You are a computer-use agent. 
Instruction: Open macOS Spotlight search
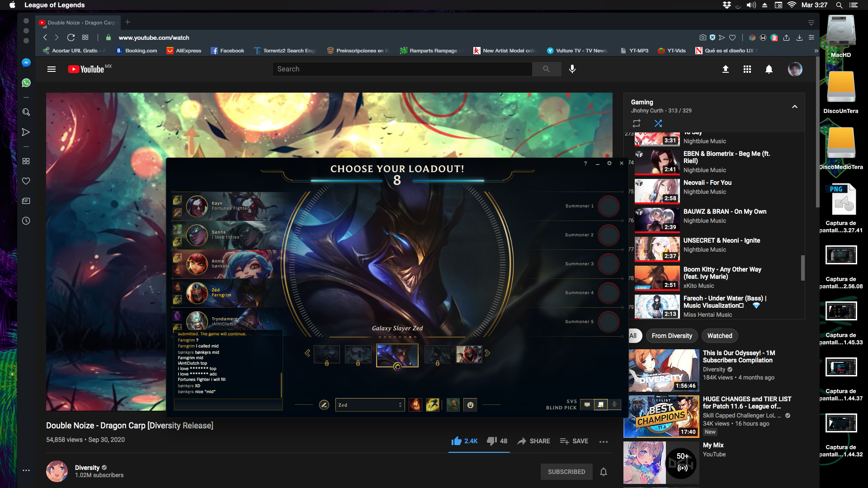(839, 5)
